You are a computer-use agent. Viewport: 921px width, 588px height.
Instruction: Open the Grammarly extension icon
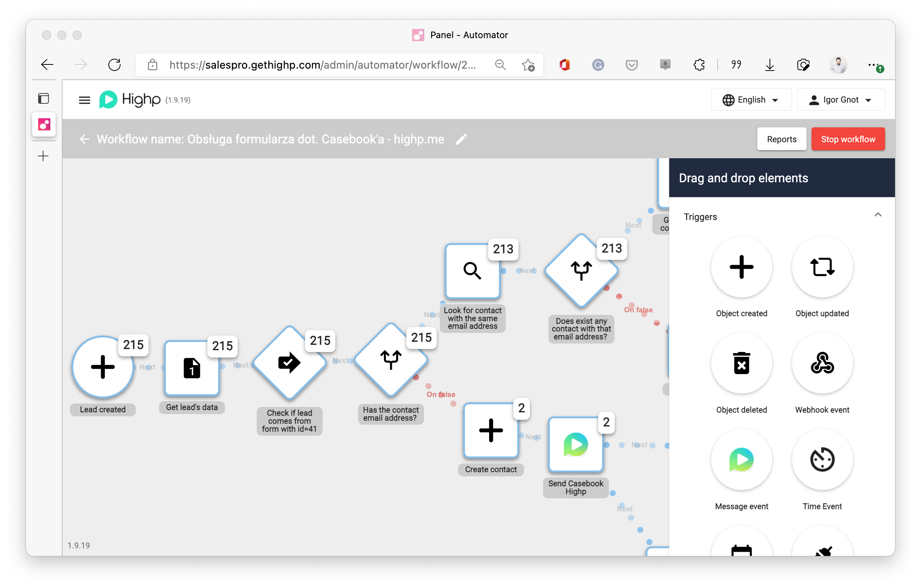pos(598,65)
